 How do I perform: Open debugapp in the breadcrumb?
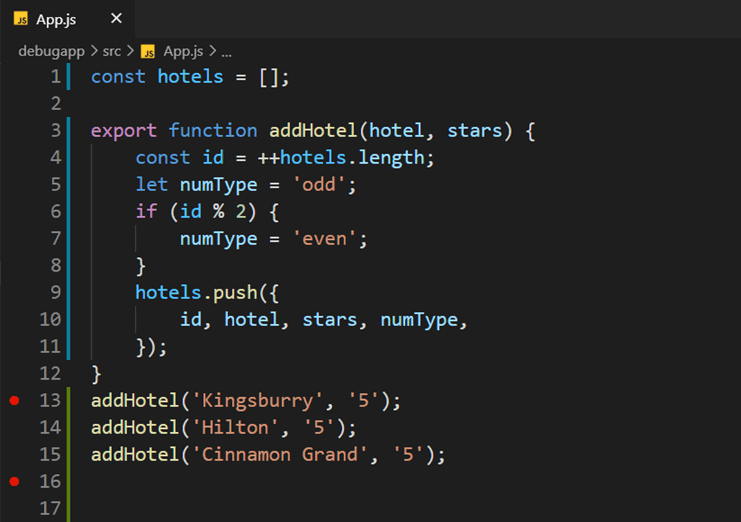(52, 51)
